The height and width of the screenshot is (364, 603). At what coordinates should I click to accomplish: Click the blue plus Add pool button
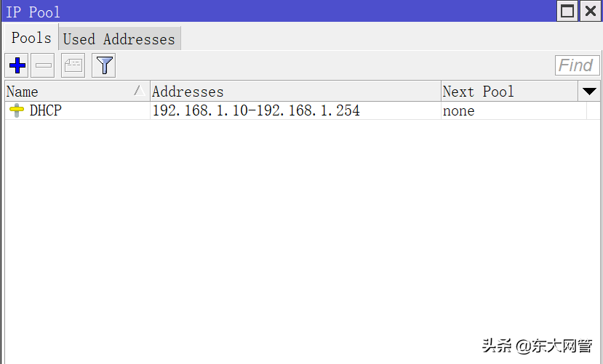17,66
